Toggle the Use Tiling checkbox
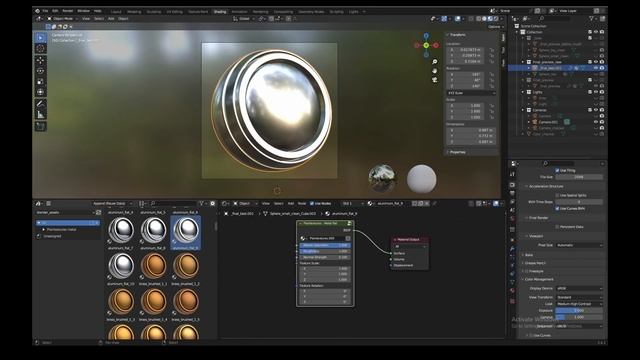 (x=557, y=170)
